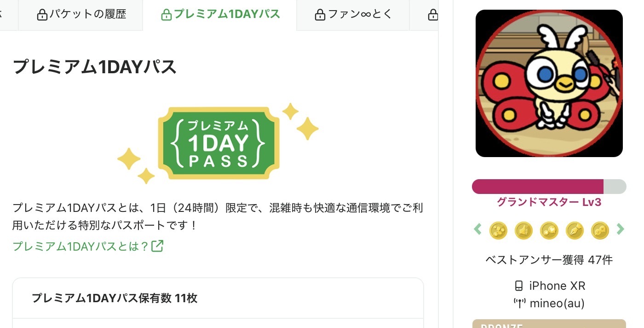Select the プレミアム1DAYパス tab
The height and width of the screenshot is (328, 644).
coord(220,15)
